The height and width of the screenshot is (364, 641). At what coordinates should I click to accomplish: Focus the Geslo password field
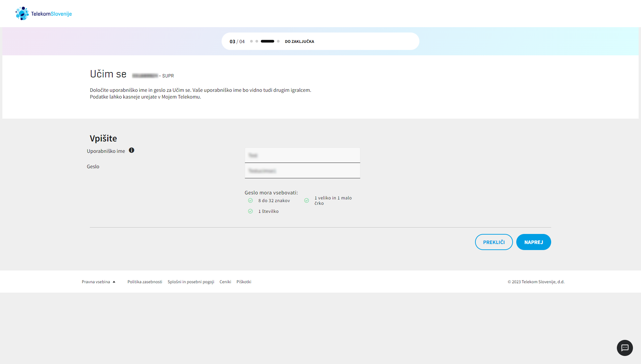click(302, 171)
